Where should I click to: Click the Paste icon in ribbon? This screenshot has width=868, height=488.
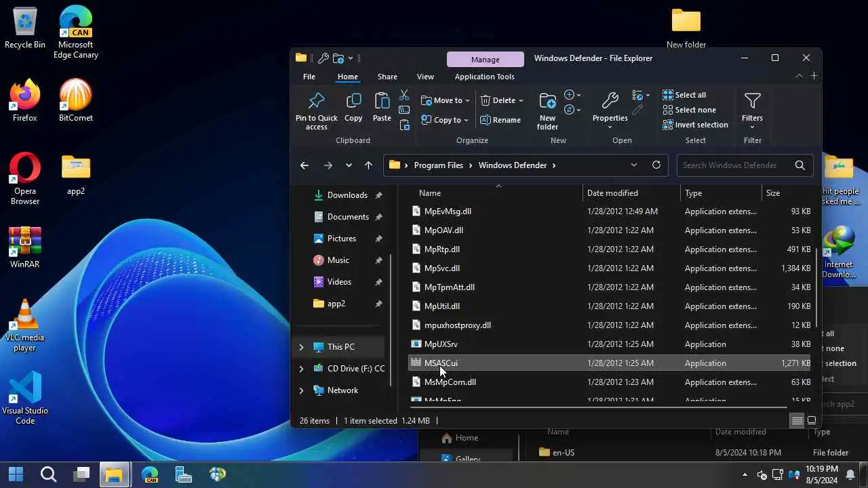point(382,101)
